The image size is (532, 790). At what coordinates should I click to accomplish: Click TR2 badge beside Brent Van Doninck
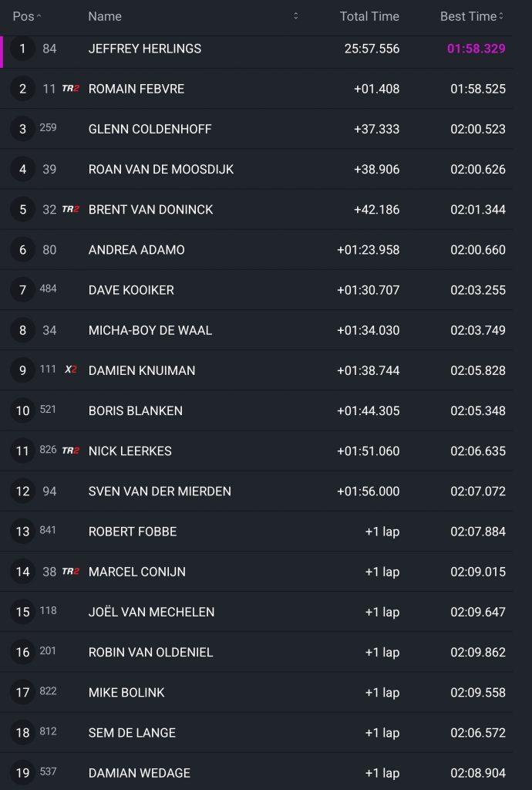70,209
